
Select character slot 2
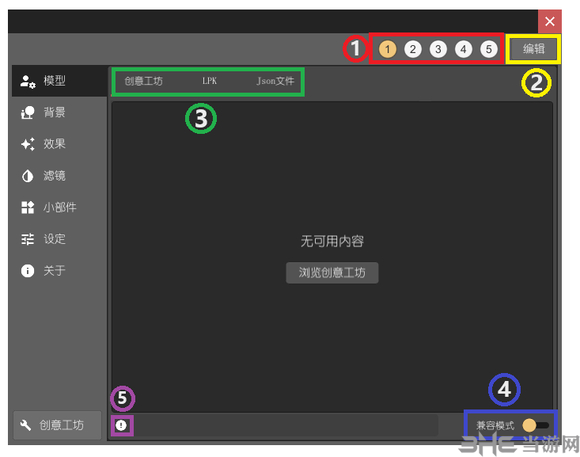pyautogui.click(x=413, y=49)
